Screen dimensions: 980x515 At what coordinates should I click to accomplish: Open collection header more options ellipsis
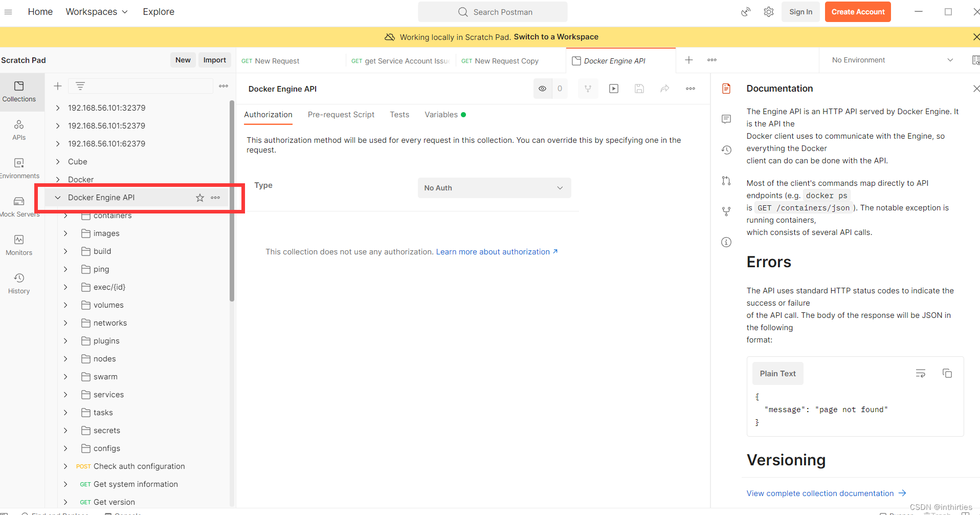[x=691, y=89]
